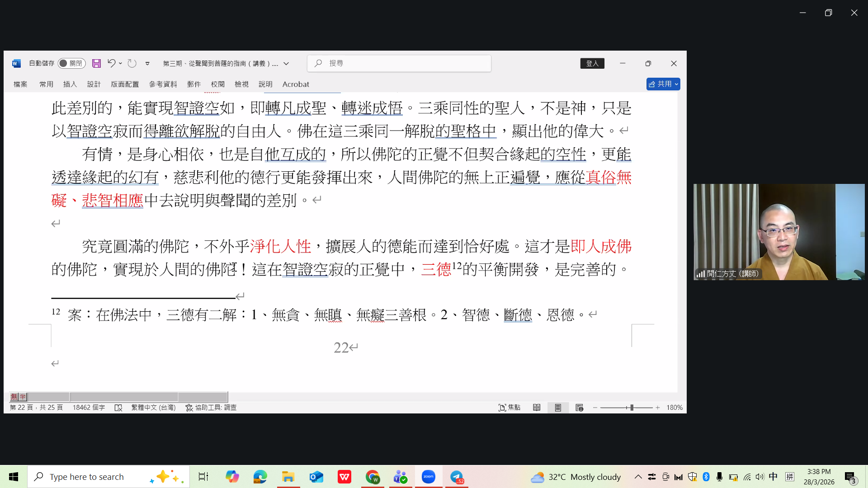Viewport: 868px width, 488px height.
Task: Click the Redo icon
Action: [132, 63]
